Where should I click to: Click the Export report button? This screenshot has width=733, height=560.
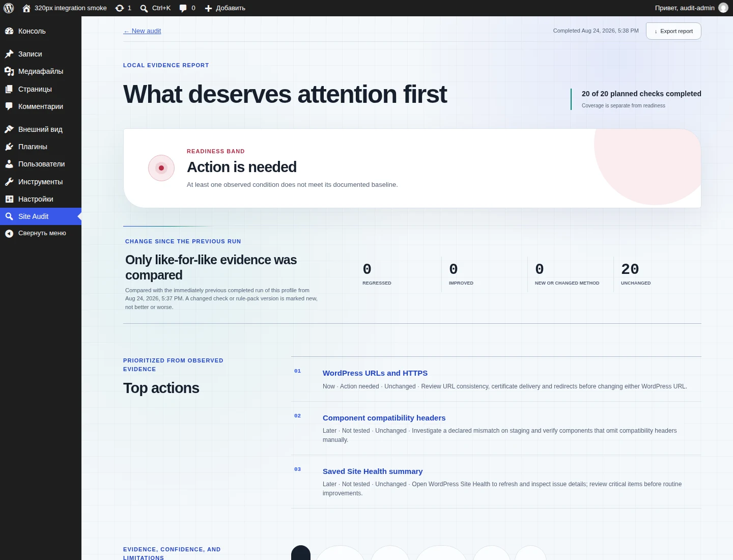coord(673,31)
